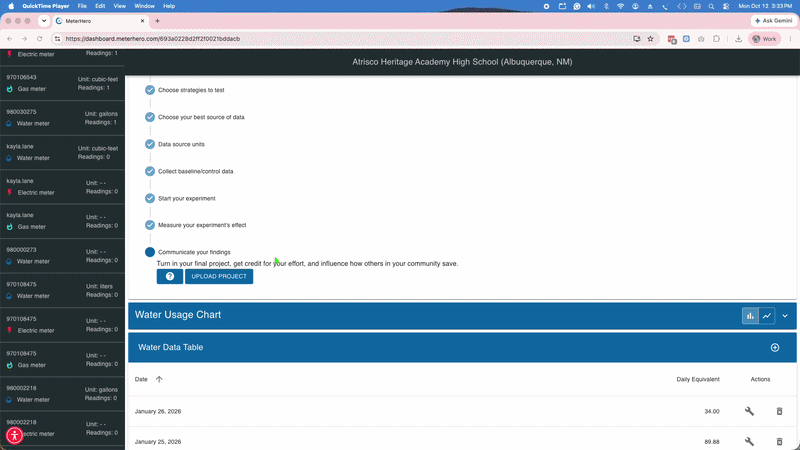Reload the current page
Image resolution: width=800 pixels, height=450 pixels.
(x=39, y=39)
